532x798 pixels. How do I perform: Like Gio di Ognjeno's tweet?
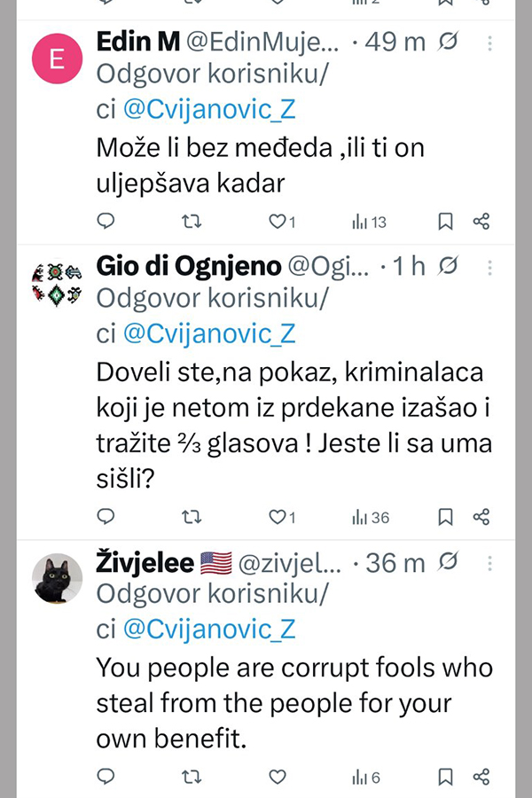point(282,517)
